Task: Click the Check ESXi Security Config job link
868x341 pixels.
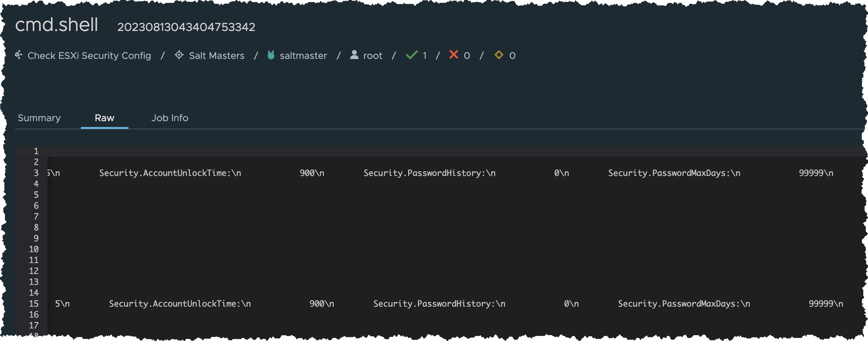Action: (89, 55)
